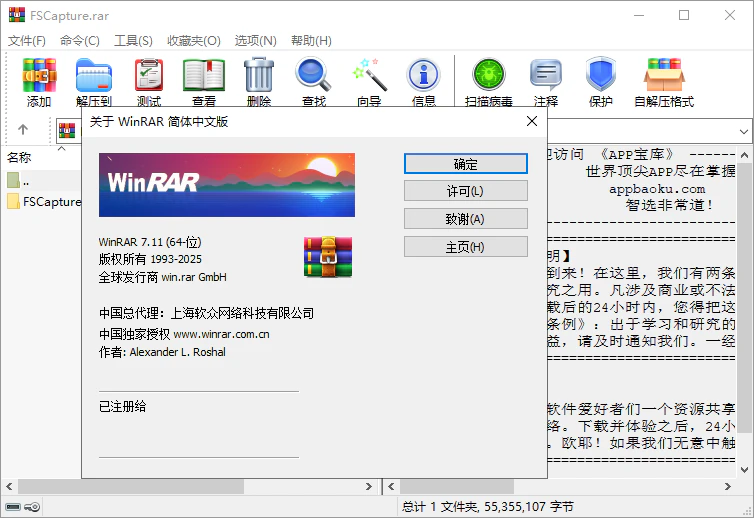Viewport: 754px width, 518px height.
Task: Sort by the Name (名称) column header
Action: coord(19,157)
